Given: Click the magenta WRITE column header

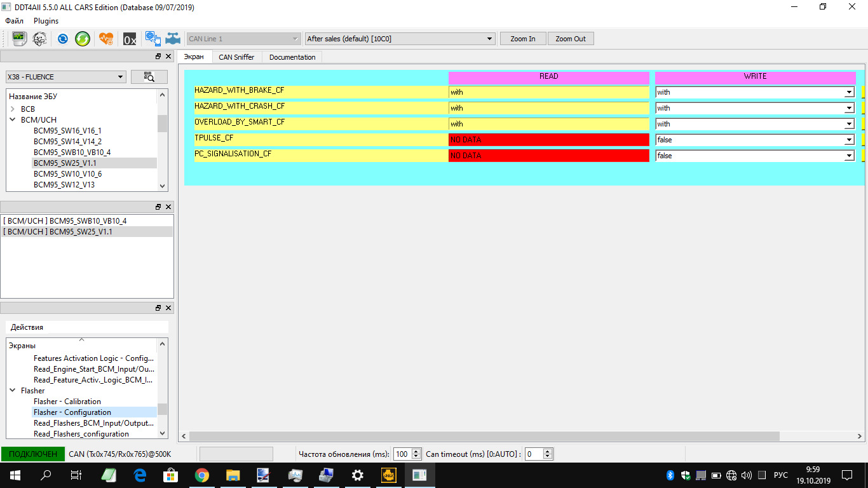Looking at the screenshot, I should [756, 77].
